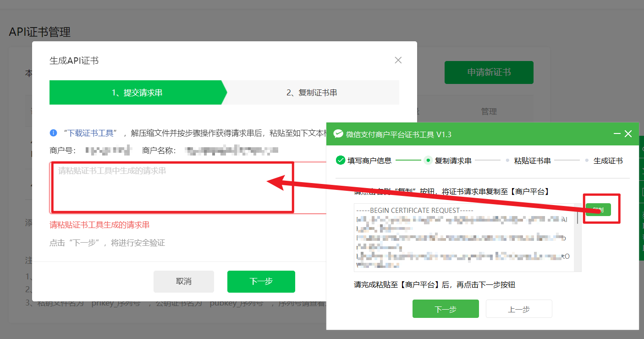Click the request string box's scrollbar in the tool
Viewport: 644px width, 339px height.
pyautogui.click(x=578, y=237)
